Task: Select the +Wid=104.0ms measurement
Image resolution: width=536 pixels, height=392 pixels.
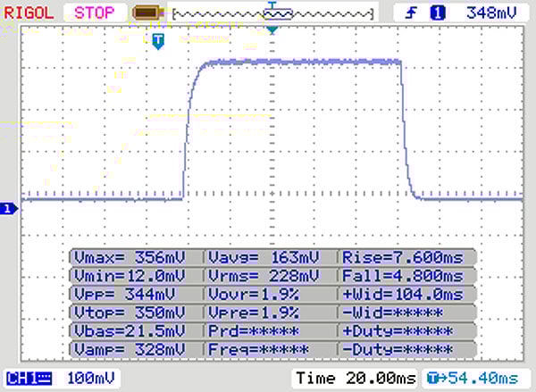Action: pyautogui.click(x=403, y=294)
